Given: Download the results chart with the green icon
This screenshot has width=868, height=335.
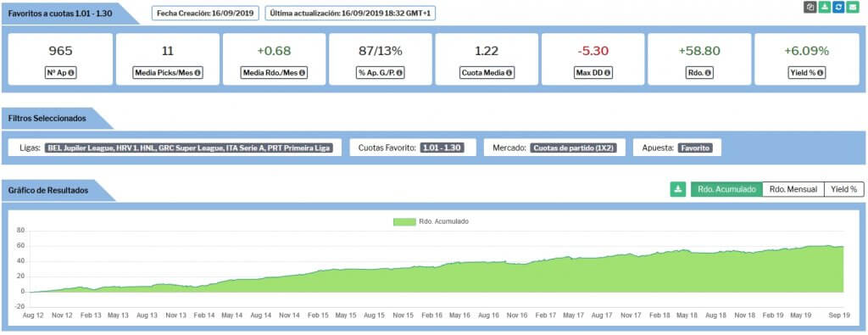Looking at the screenshot, I should coord(678,189).
